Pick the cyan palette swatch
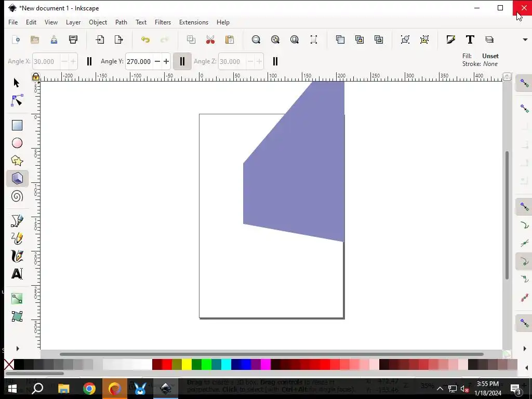This screenshot has width=532, height=399. tap(226, 365)
